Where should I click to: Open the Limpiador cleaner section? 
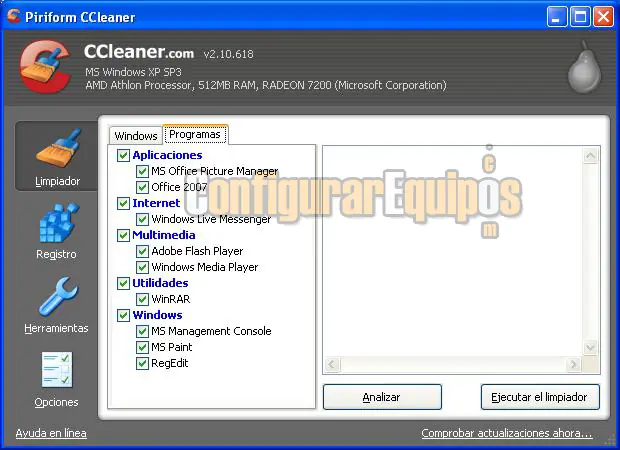(57, 157)
